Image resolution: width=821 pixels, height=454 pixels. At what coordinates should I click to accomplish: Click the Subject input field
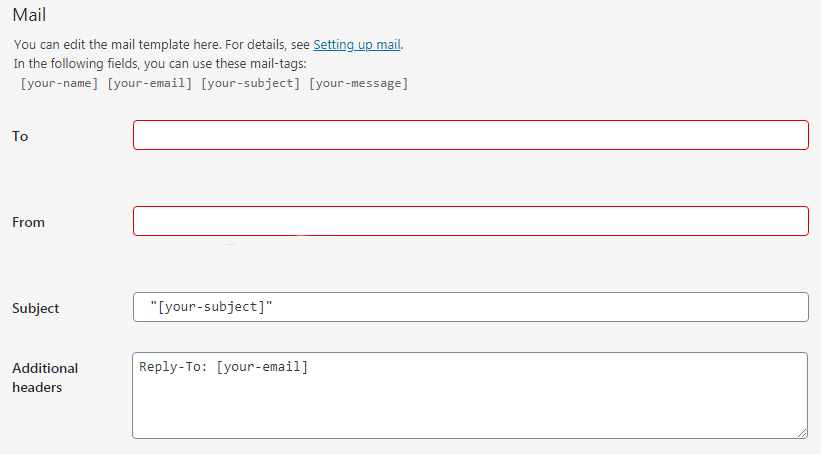470,308
